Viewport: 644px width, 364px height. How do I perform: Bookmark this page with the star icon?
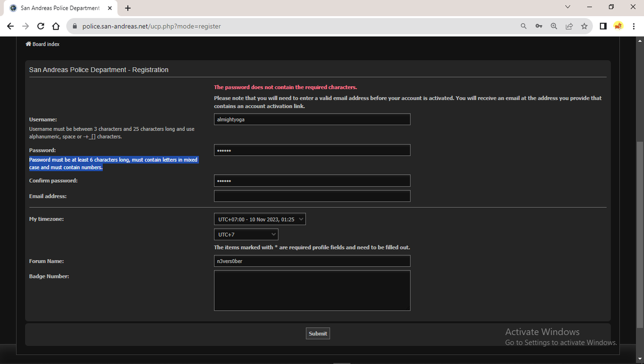(584, 26)
